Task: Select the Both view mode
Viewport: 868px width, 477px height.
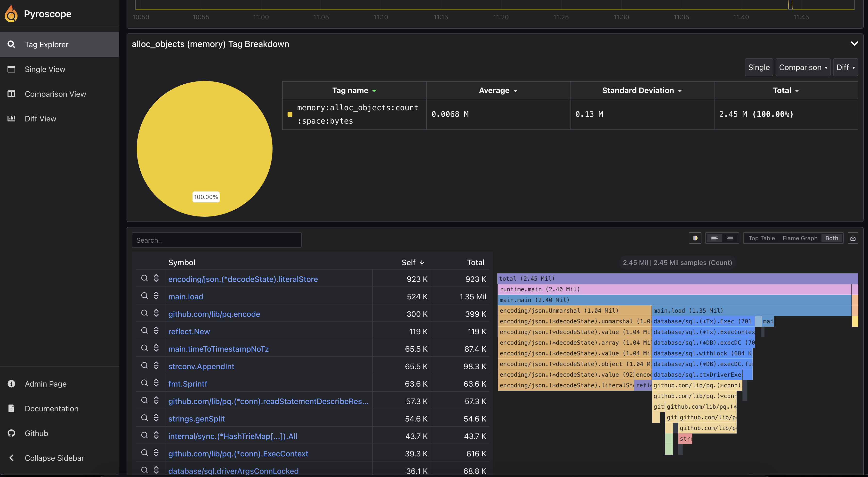Action: [831, 238]
